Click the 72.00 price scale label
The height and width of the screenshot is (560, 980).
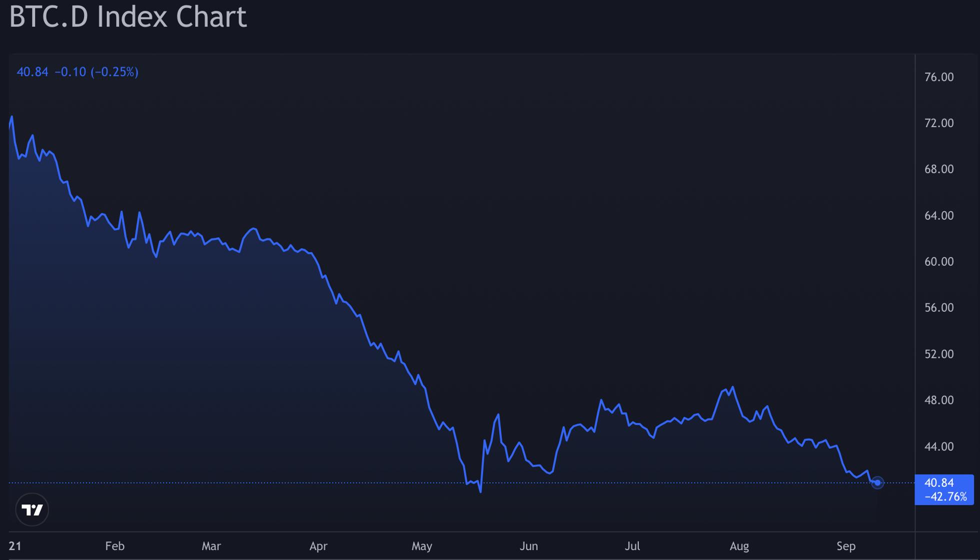[939, 123]
